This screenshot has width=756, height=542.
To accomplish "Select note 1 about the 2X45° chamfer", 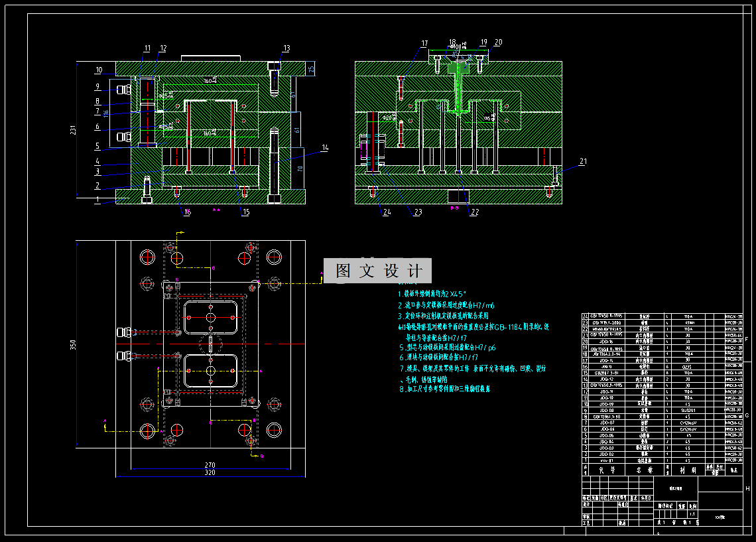I will 432,294.
